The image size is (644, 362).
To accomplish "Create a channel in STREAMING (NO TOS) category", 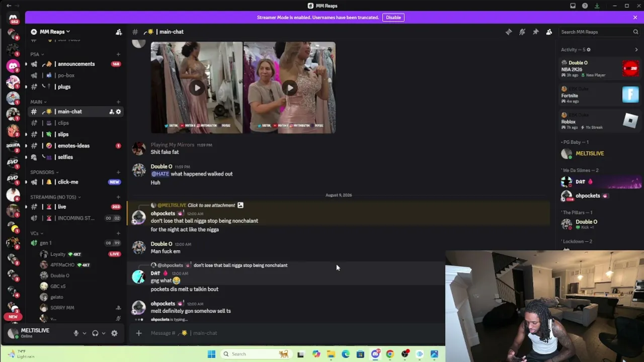I will (x=118, y=197).
